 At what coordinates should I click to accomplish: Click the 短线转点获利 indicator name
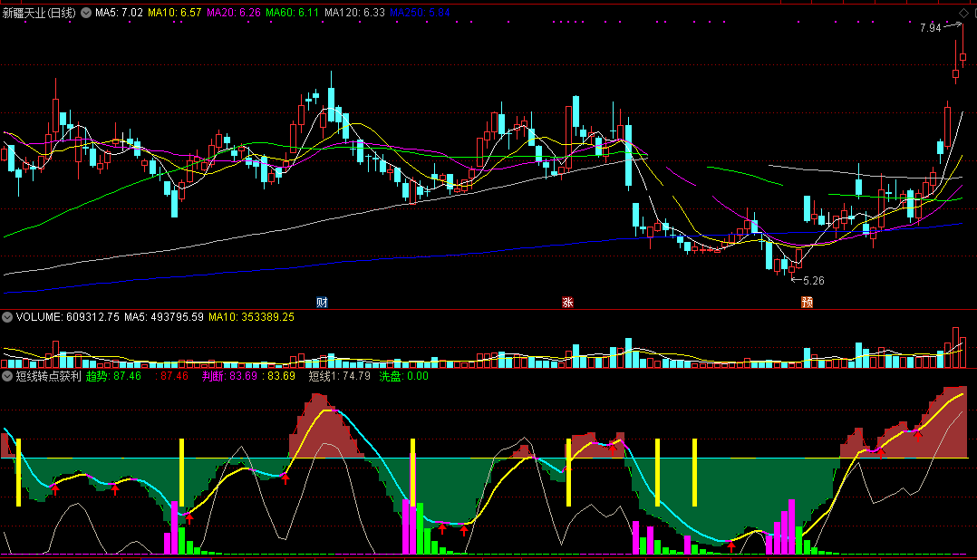49,376
